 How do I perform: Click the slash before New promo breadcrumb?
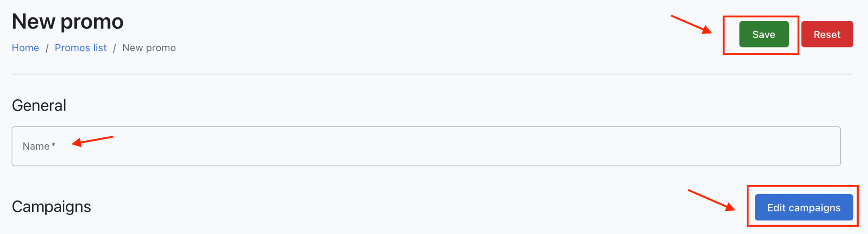pos(114,48)
